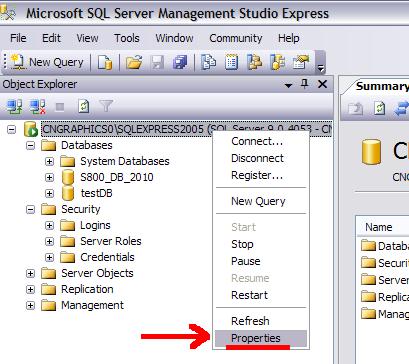Image resolution: width=409 pixels, height=364 pixels.
Task: Click the New File document icon
Action: click(x=105, y=62)
